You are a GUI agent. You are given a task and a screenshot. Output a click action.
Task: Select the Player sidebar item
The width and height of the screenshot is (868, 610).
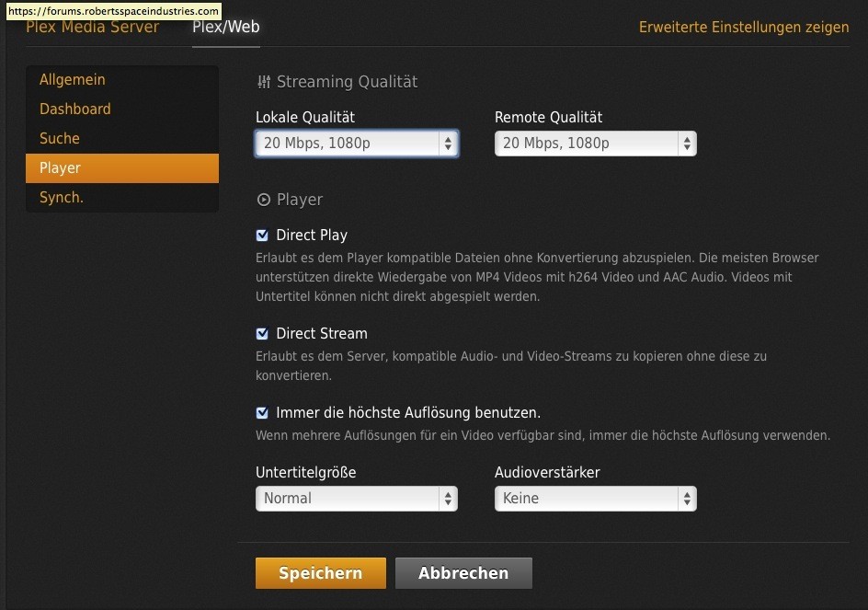point(122,167)
